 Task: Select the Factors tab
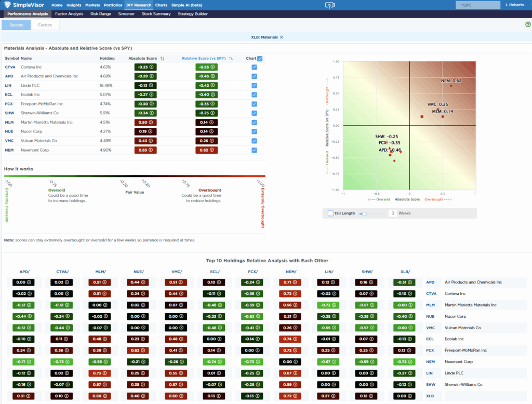point(45,24)
